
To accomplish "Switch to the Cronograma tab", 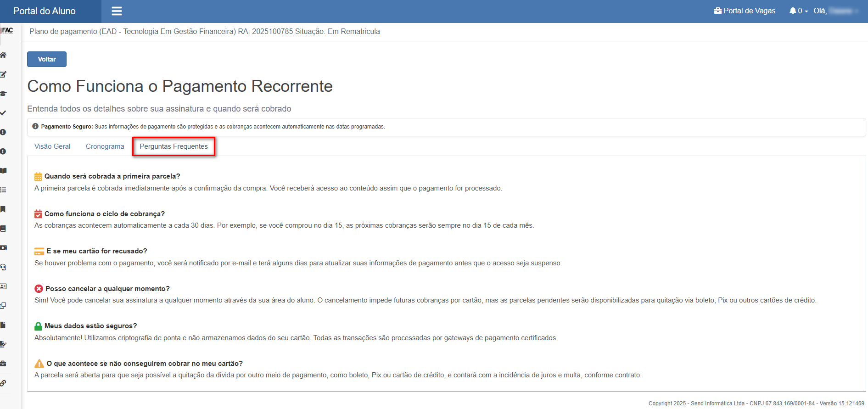I will [x=105, y=146].
